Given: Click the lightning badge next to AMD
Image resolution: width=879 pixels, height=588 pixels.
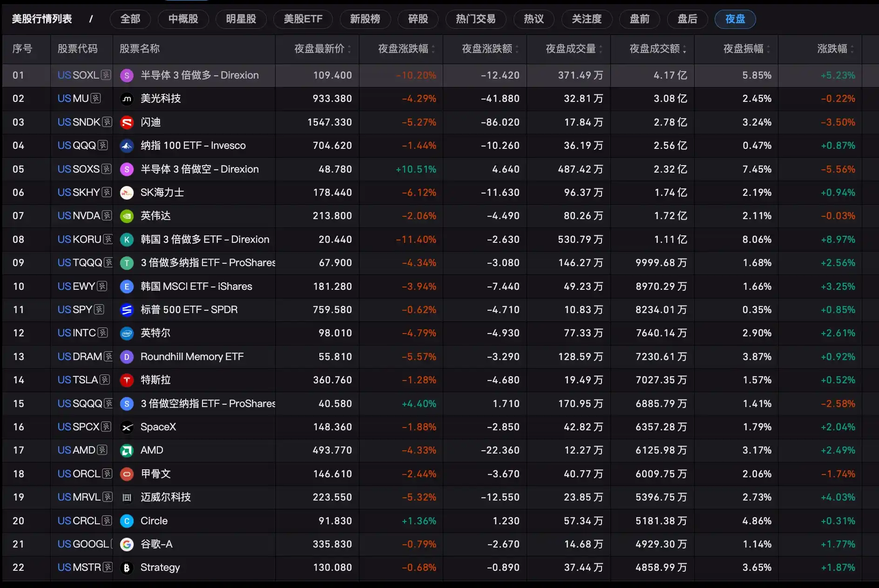Looking at the screenshot, I should point(102,450).
